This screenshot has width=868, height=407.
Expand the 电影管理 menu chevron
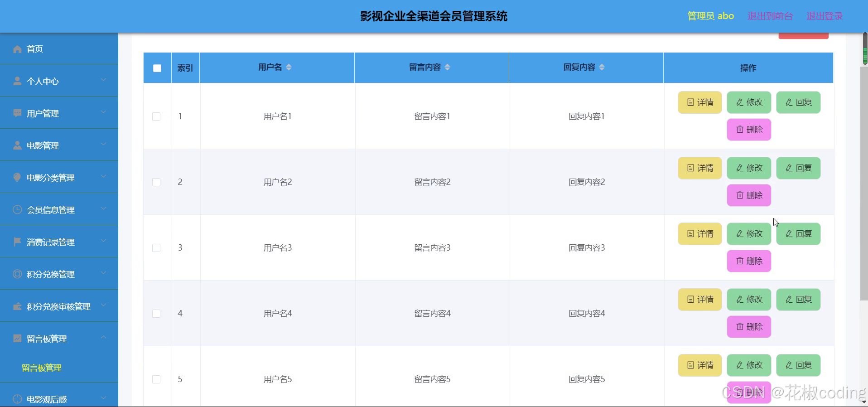click(103, 144)
